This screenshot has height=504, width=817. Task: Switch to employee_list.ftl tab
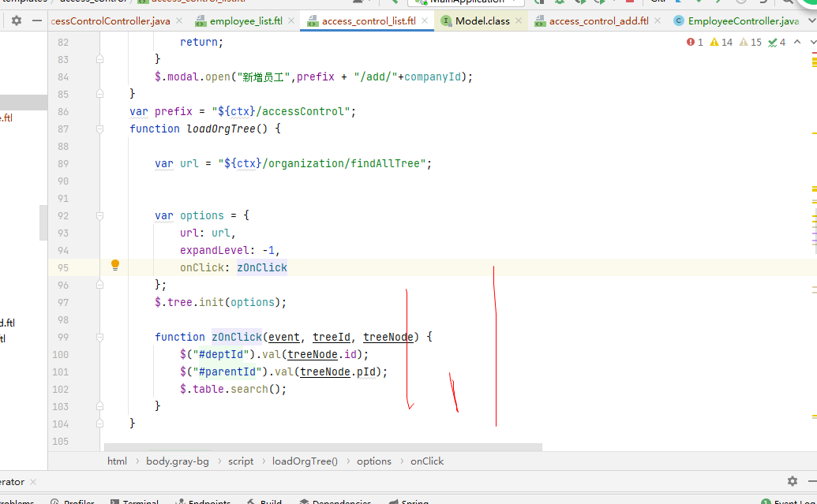246,21
